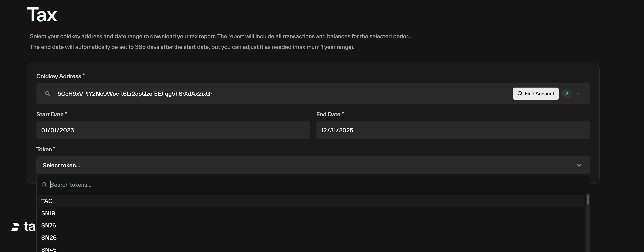Click the End Date field

[x=453, y=130]
